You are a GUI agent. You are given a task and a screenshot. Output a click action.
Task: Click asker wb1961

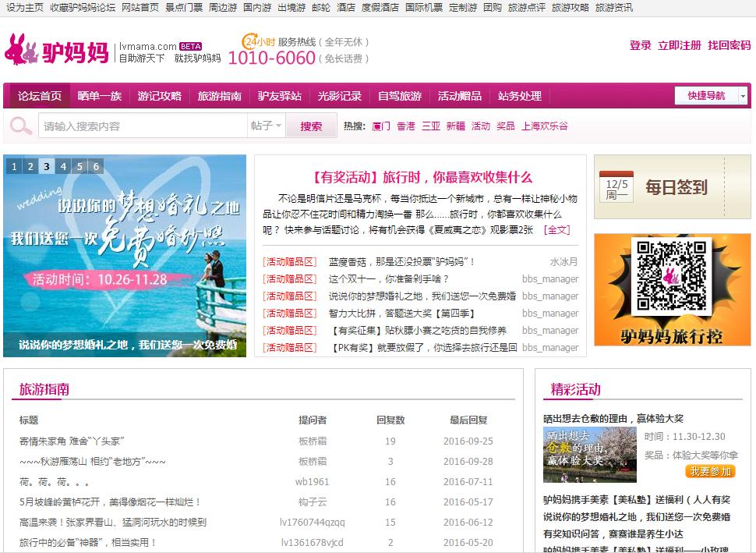pyautogui.click(x=313, y=481)
